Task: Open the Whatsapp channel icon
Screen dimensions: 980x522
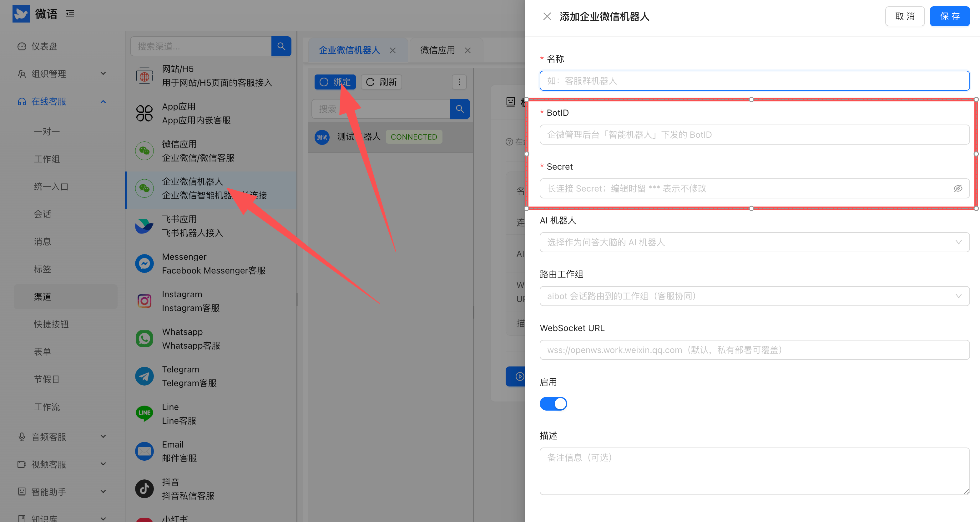Action: coord(144,339)
